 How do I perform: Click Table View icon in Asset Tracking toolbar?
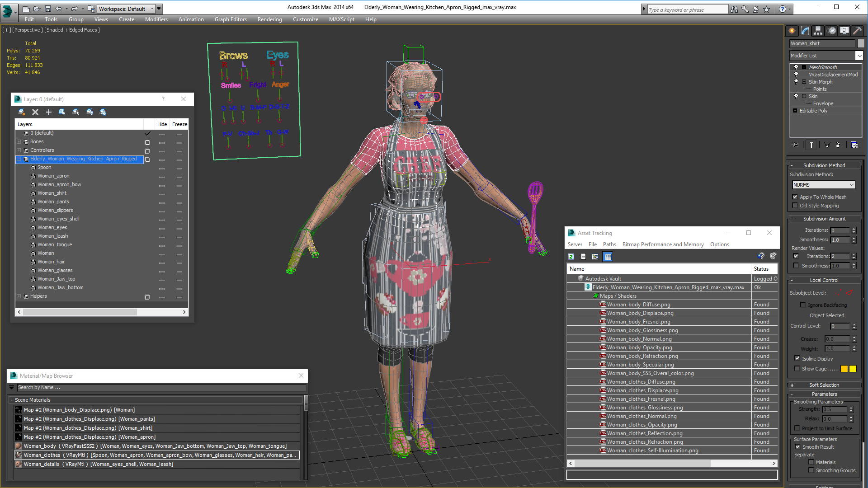click(608, 257)
